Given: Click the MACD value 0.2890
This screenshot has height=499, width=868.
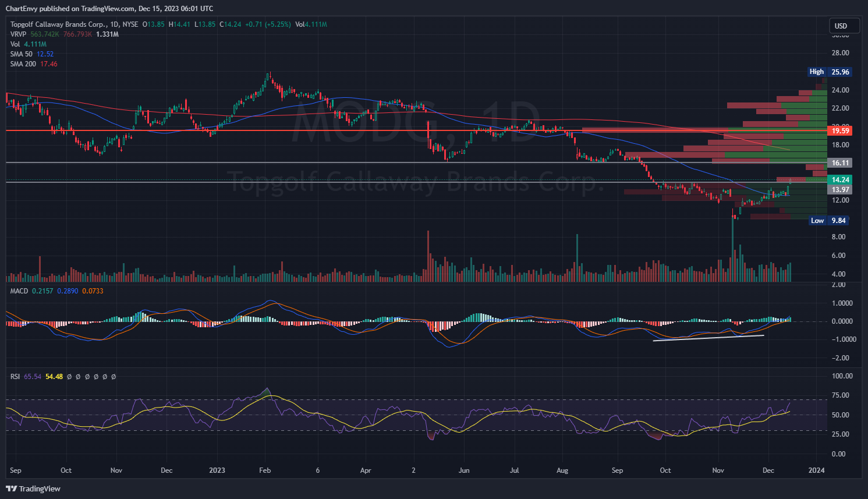Looking at the screenshot, I should 68,291.
